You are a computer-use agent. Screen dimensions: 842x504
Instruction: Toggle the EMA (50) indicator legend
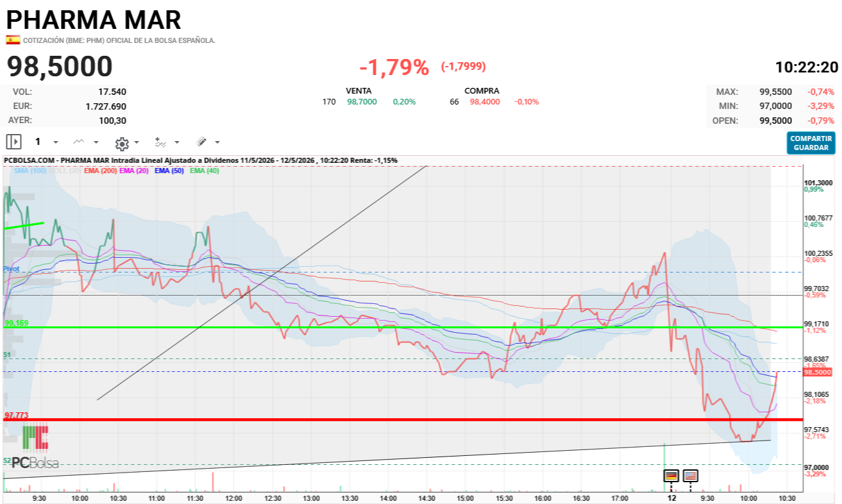click(169, 171)
